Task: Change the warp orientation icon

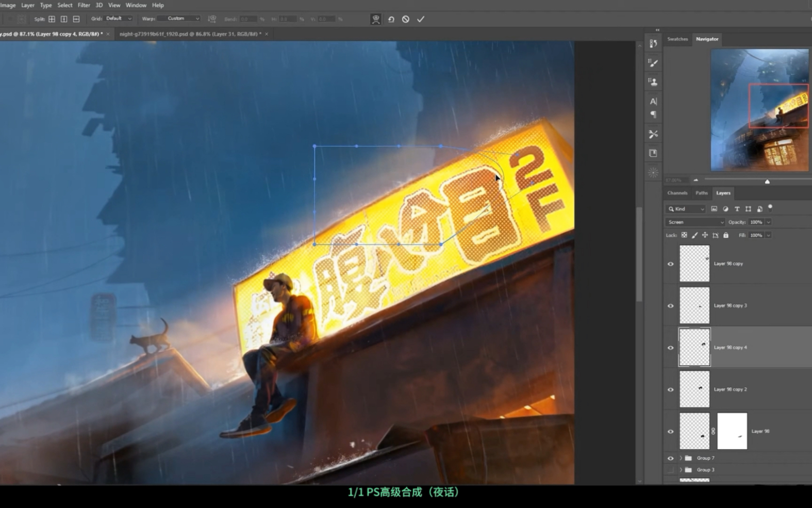Action: 212,19
